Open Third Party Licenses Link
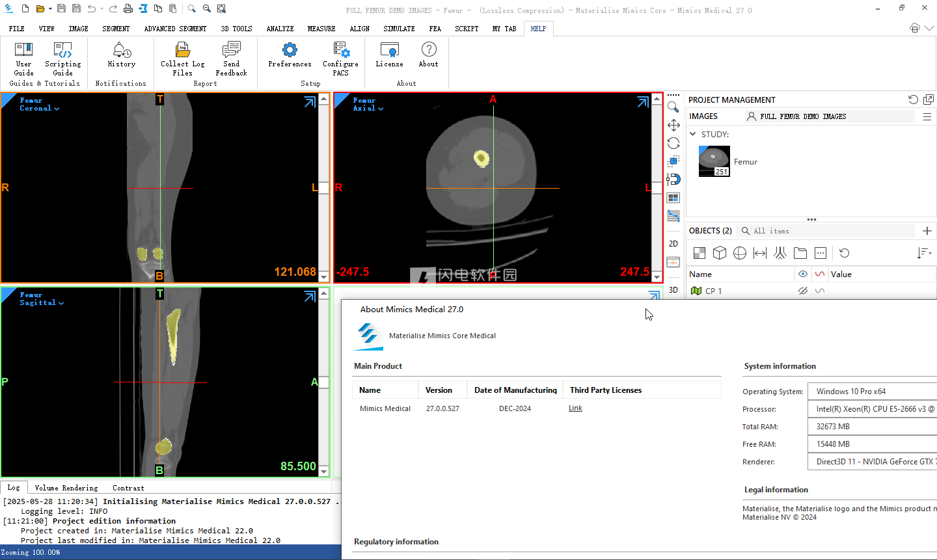The image size is (937, 560). [x=575, y=408]
